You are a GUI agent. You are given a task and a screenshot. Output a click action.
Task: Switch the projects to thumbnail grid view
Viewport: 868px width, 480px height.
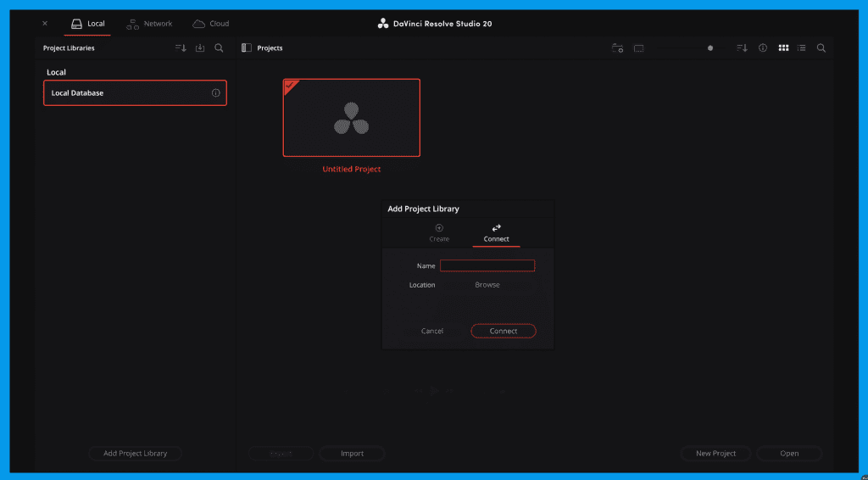(x=783, y=48)
